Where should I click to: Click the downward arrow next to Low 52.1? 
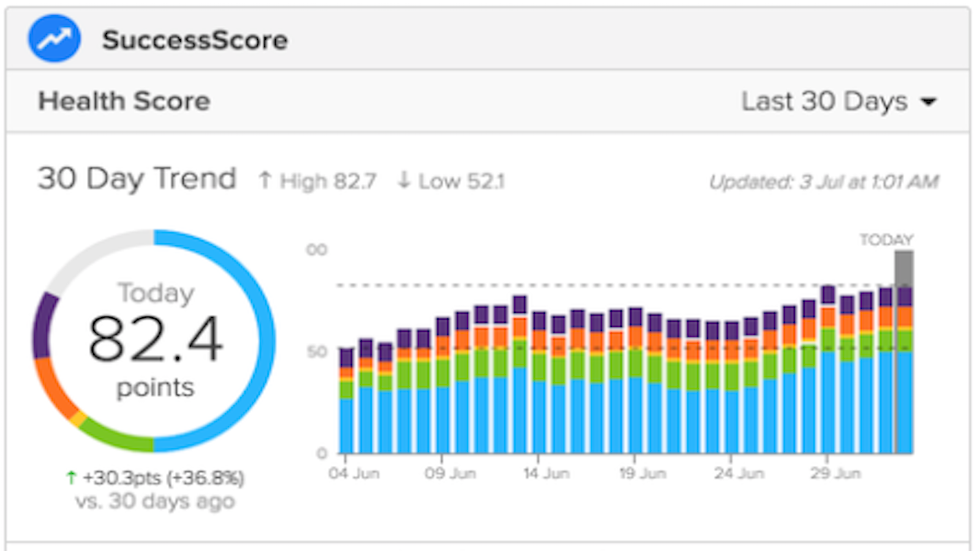tap(404, 180)
